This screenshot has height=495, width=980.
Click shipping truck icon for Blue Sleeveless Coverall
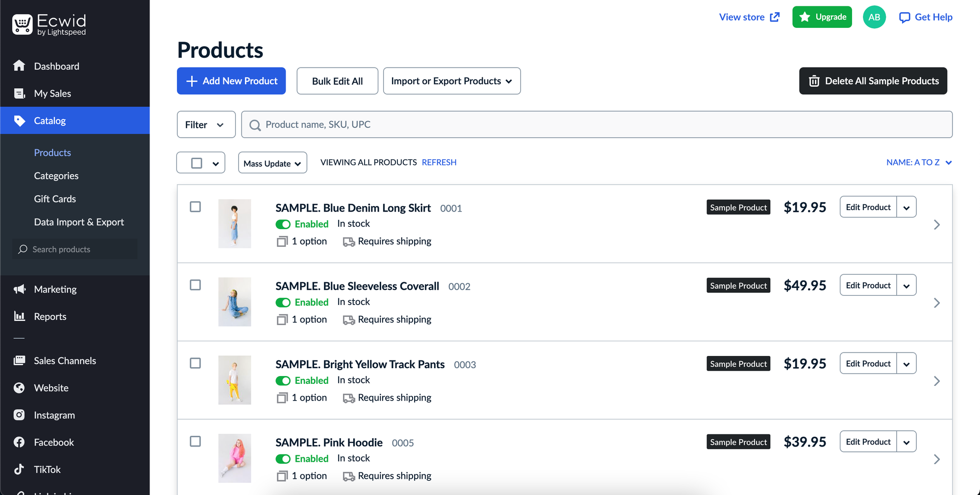349,320
